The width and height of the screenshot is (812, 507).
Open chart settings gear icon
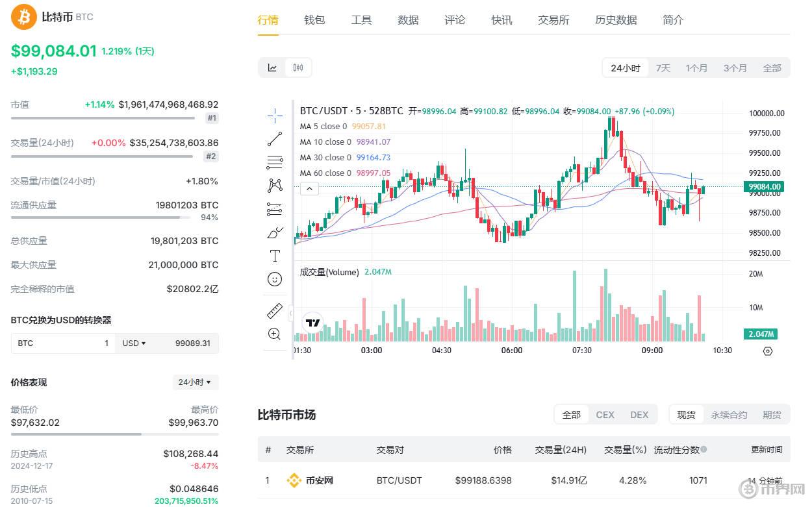(x=768, y=351)
